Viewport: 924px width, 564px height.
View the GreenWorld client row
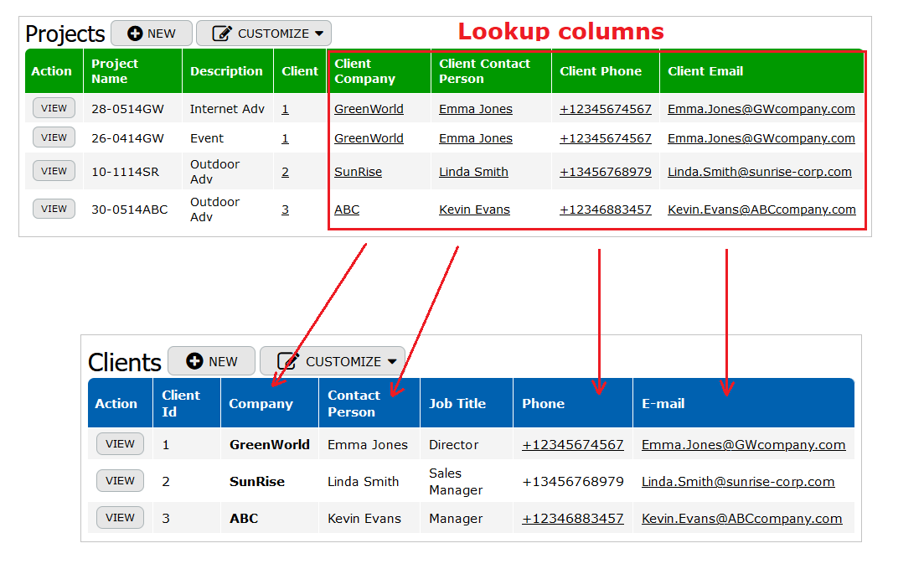pyautogui.click(x=121, y=444)
